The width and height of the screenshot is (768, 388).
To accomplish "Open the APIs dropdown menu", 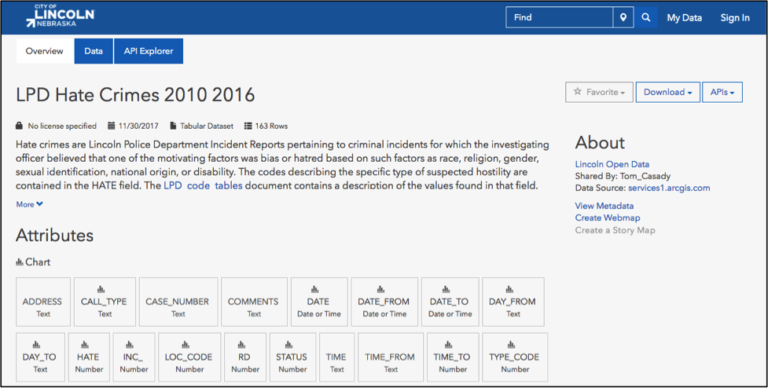I will point(722,92).
